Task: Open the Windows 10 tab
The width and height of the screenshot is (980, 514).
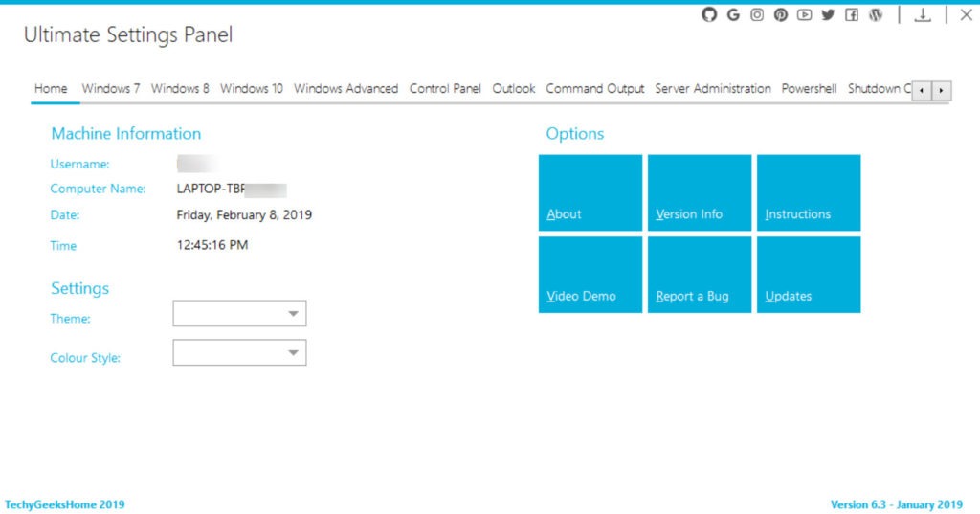Action: (252, 89)
